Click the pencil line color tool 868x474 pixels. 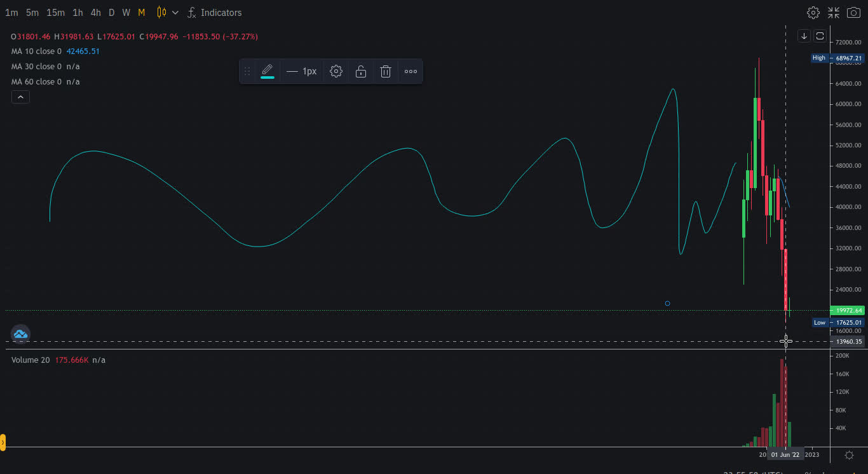point(268,71)
